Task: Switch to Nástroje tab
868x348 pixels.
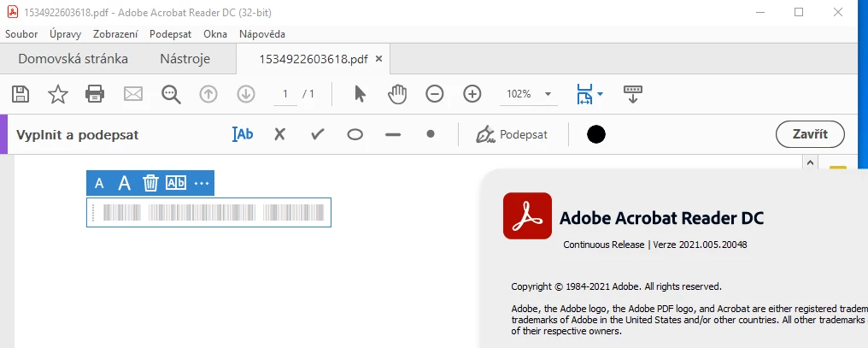Action: [185, 59]
